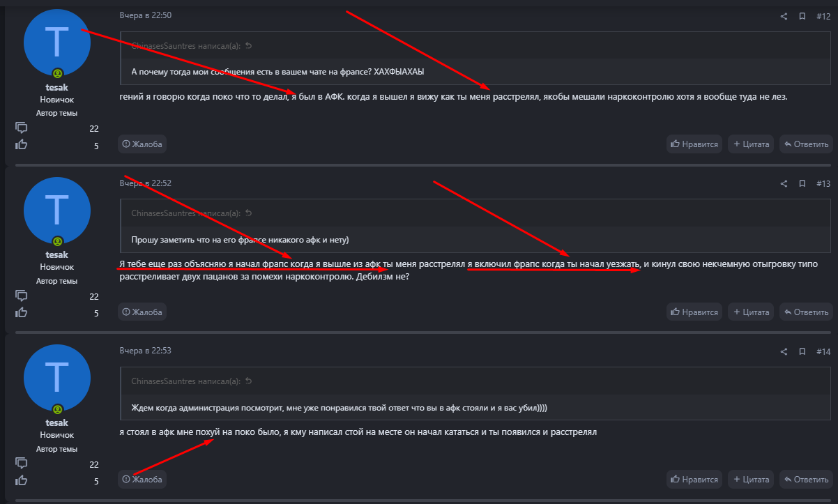Report post #14 with Жалоба
This screenshot has height=504, width=838.
pyautogui.click(x=142, y=479)
